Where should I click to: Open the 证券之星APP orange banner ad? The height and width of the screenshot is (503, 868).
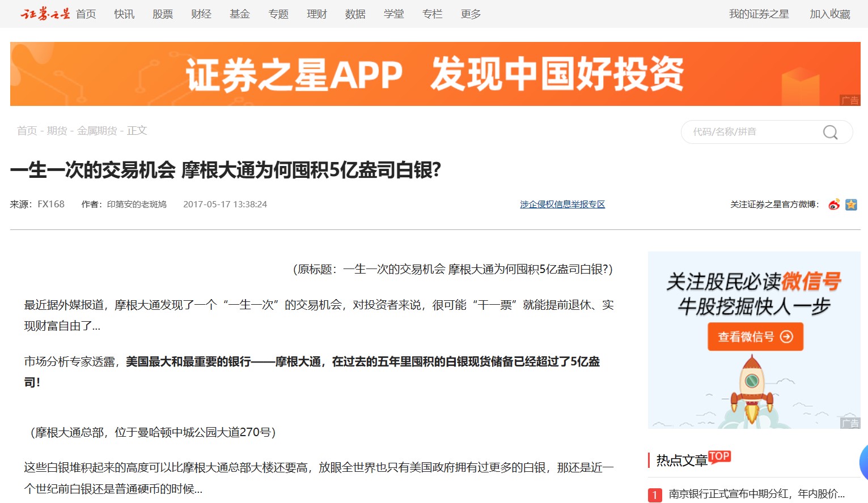[x=435, y=74]
